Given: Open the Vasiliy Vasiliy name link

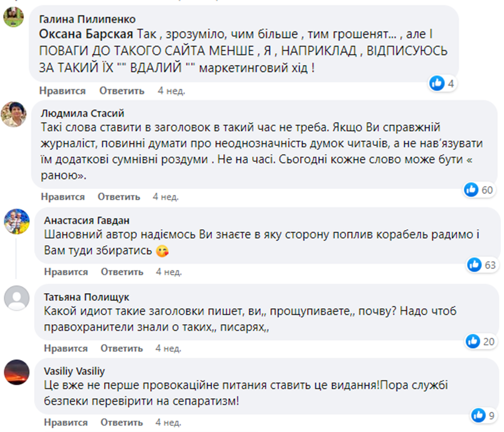Looking at the screenshot, I should tap(74, 371).
